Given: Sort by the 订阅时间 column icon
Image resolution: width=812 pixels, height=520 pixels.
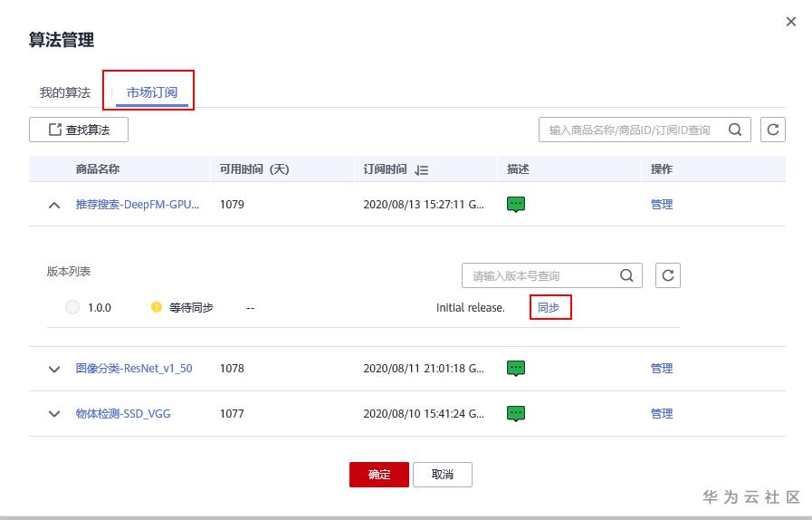Looking at the screenshot, I should click(421, 170).
